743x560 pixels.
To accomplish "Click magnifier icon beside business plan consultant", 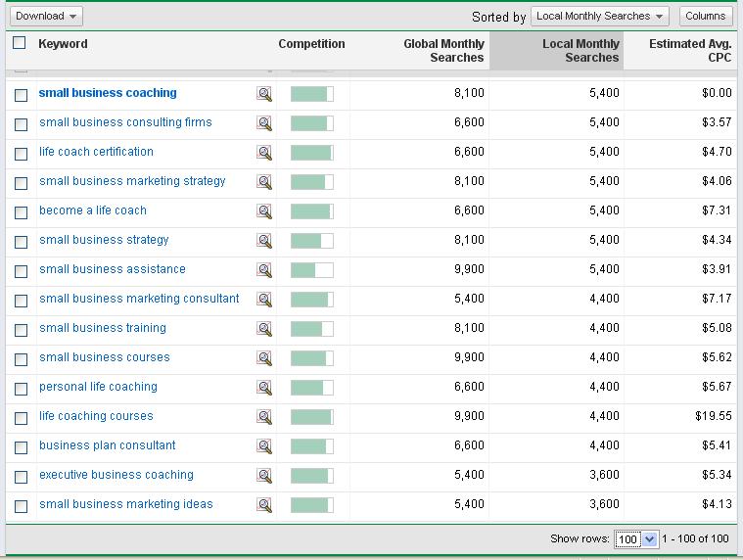I will click(x=264, y=446).
